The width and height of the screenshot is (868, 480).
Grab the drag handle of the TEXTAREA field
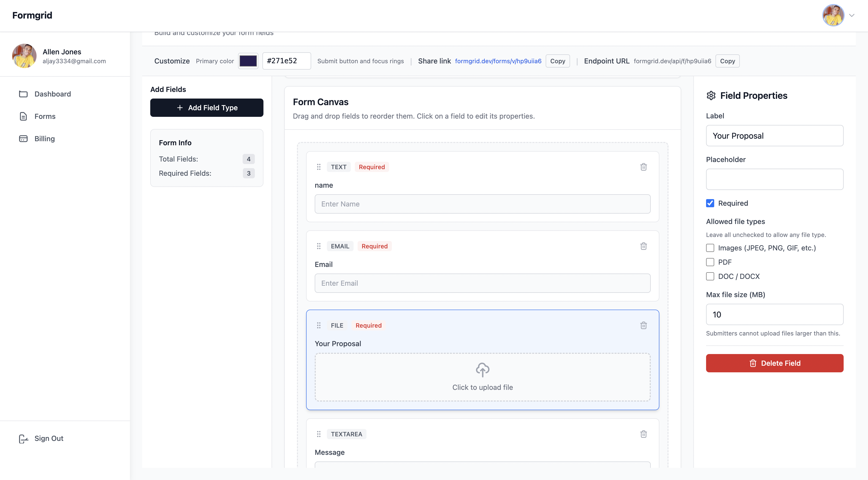pyautogui.click(x=319, y=434)
